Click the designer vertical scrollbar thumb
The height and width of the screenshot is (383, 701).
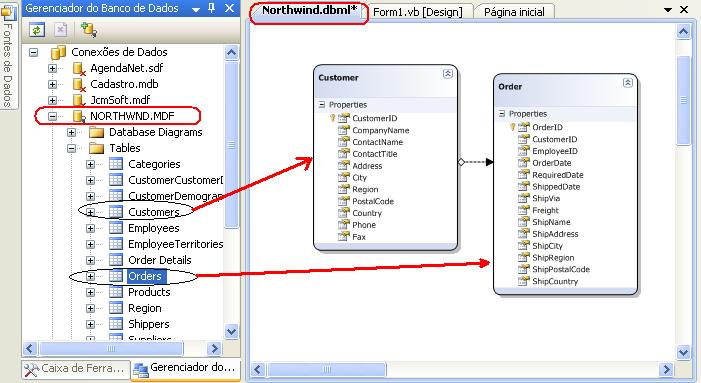point(684,100)
